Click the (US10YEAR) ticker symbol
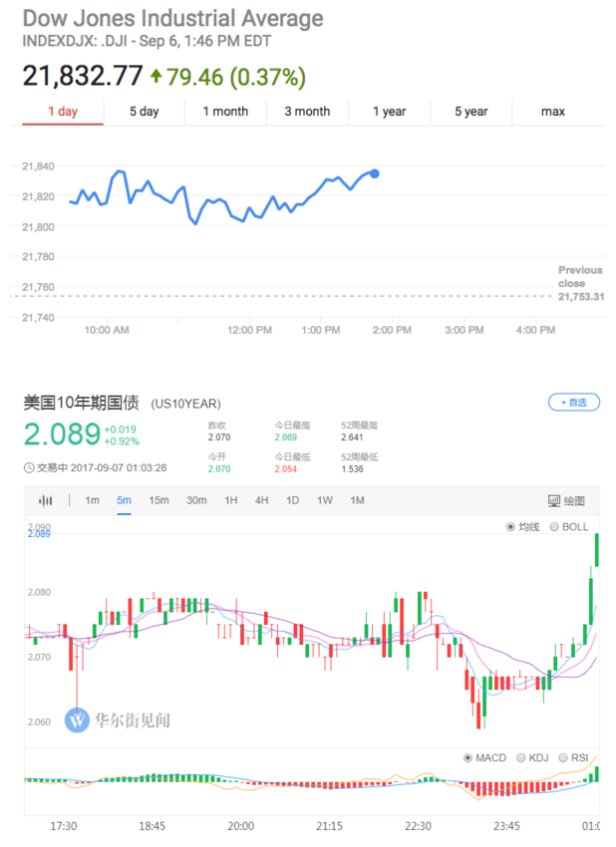 click(185, 404)
